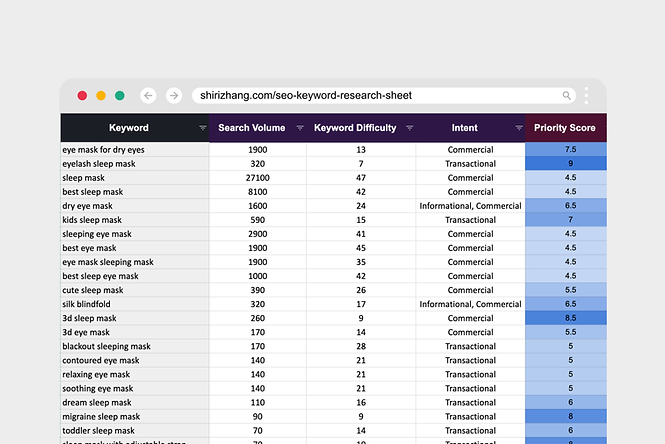
Task: Click the '3d eye mask' keyword cell
Action: (134, 332)
